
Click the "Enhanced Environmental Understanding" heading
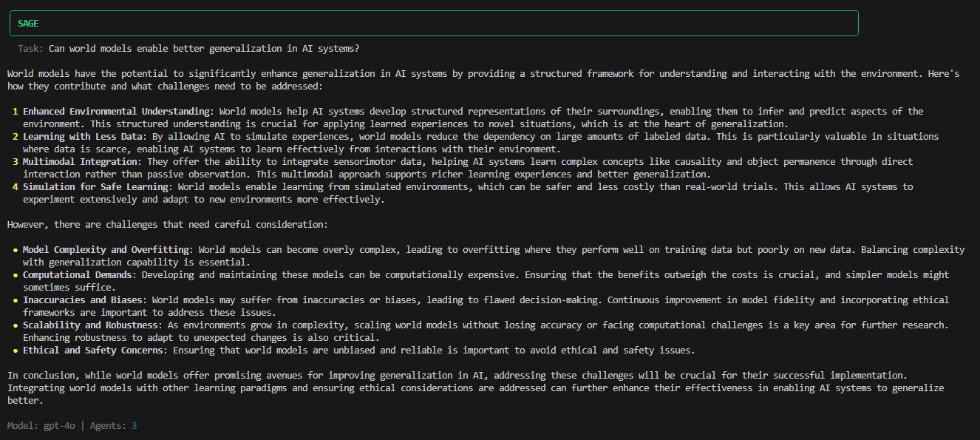pyautogui.click(x=116, y=112)
